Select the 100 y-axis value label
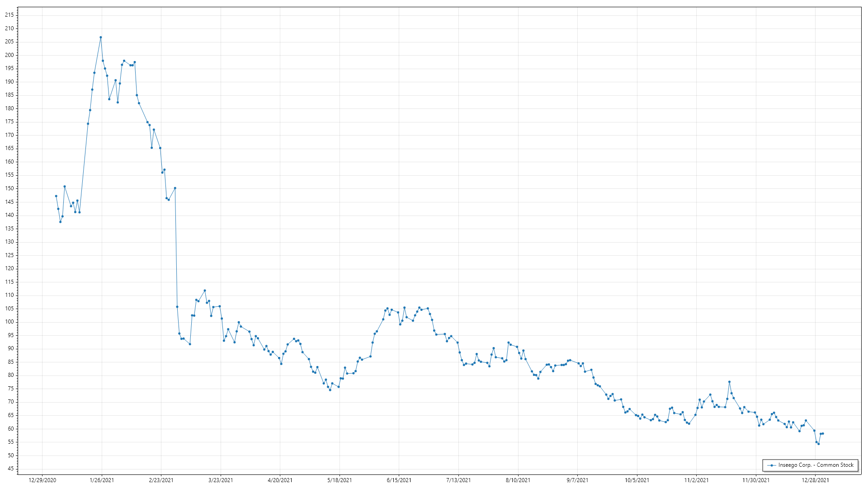The height and width of the screenshot is (488, 868). tap(9, 322)
